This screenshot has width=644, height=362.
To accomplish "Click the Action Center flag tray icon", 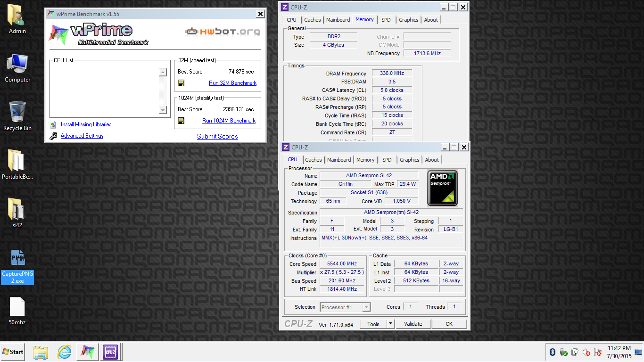I will (x=598, y=352).
